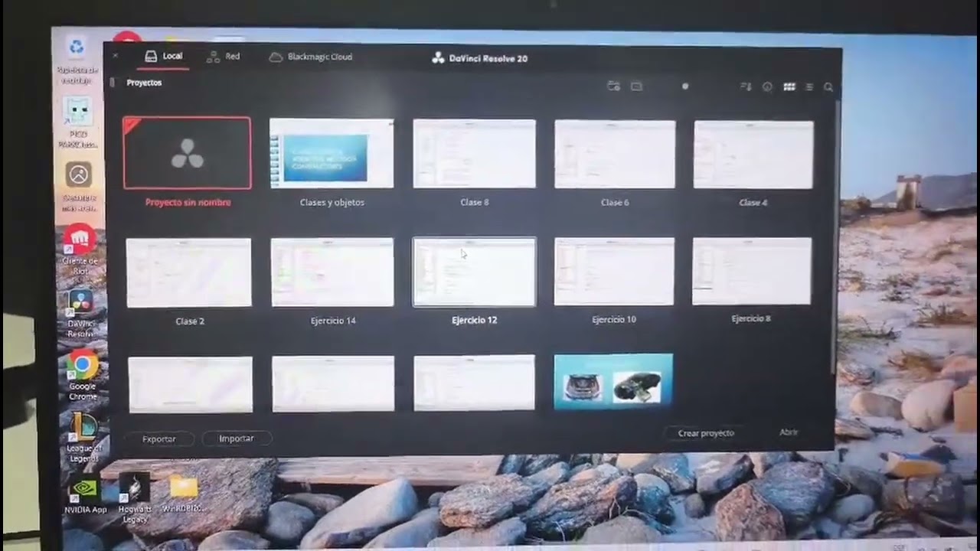
Task: Click the Ejercicio 12 label
Action: point(475,320)
